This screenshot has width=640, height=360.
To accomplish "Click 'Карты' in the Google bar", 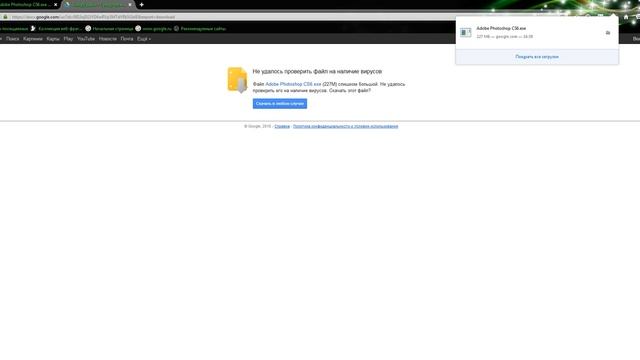I will pyautogui.click(x=53, y=39).
